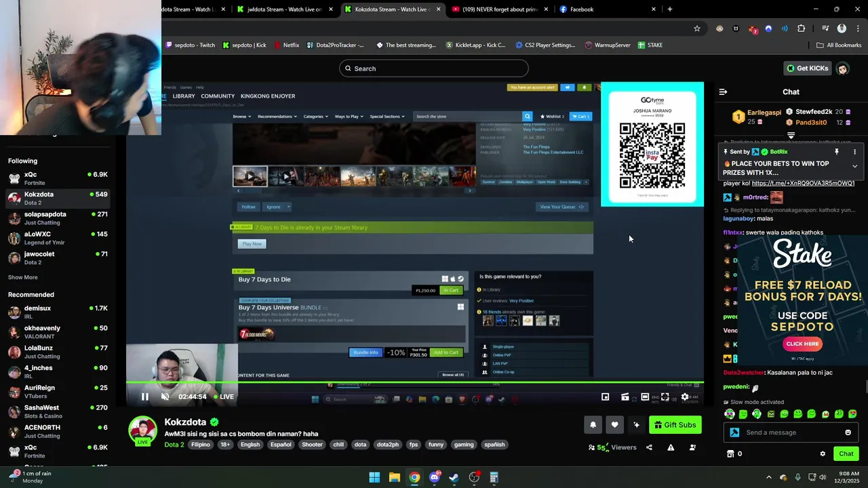Open xQc channel in Following list
868x488 pixels.
pyautogui.click(x=58, y=178)
